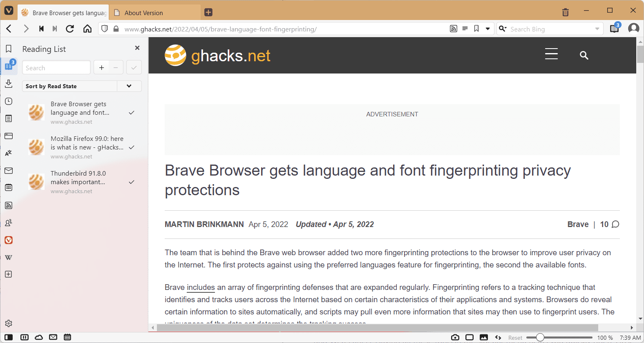Add a new web panel
This screenshot has height=343, width=644.
pos(9,274)
